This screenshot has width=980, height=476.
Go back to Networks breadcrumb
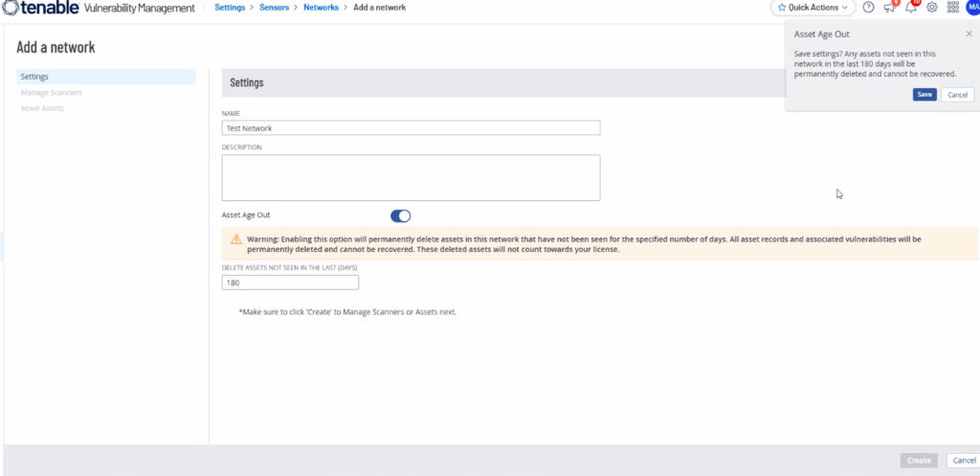pyautogui.click(x=321, y=8)
